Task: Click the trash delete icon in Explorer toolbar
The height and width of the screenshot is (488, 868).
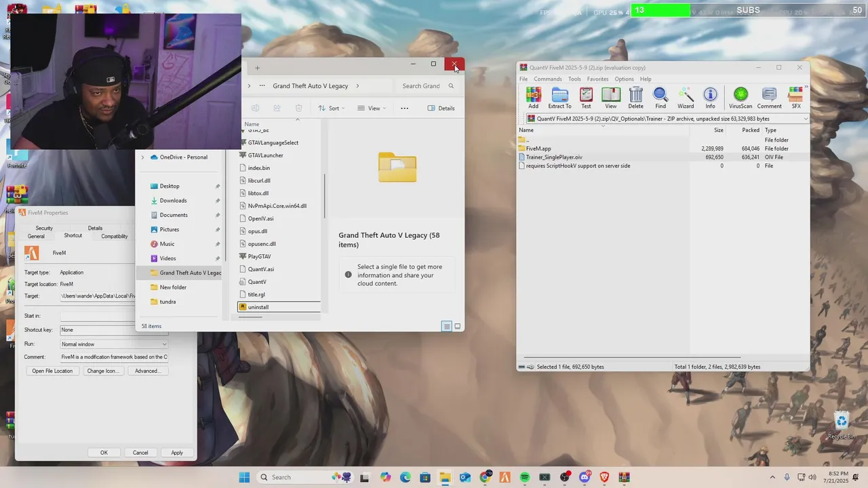Action: point(298,108)
